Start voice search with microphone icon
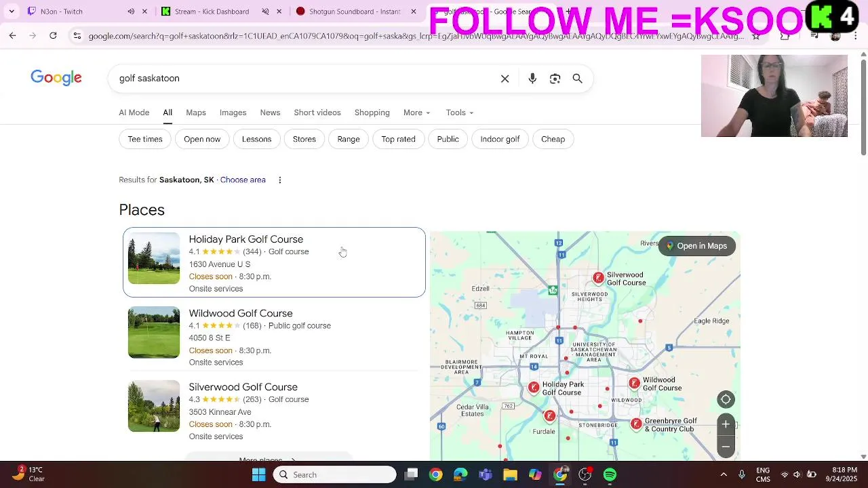868x488 pixels. click(532, 79)
